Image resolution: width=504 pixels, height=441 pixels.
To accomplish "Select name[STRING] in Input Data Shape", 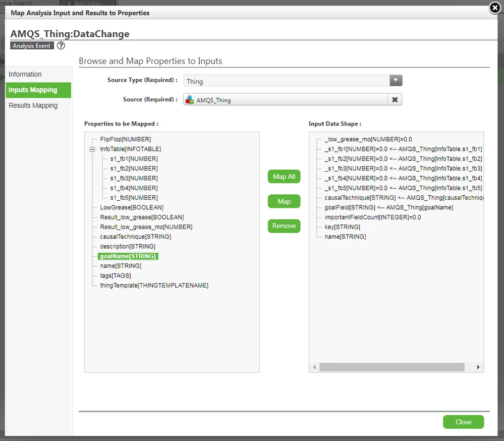I will 345,237.
